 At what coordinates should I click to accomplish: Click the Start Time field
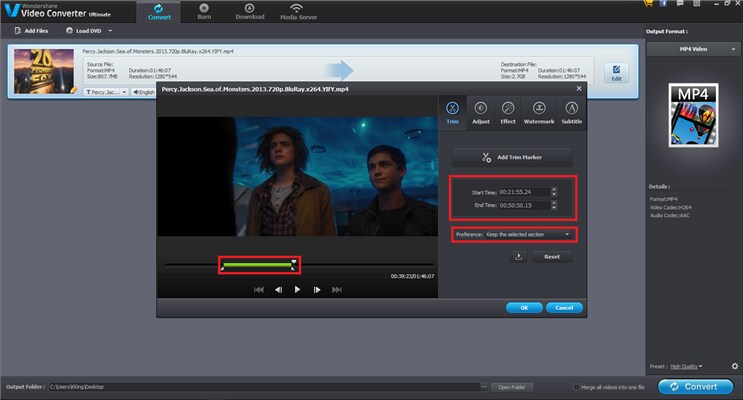(x=525, y=192)
